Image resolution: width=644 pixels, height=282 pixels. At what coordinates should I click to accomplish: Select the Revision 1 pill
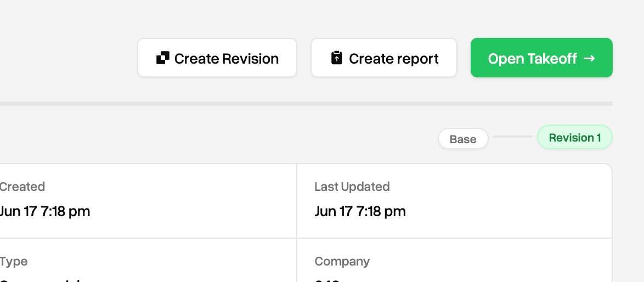[575, 137]
